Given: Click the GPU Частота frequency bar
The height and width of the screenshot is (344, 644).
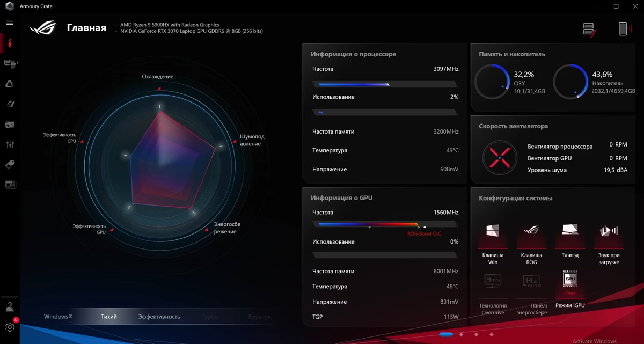Looking at the screenshot, I should pos(385,224).
